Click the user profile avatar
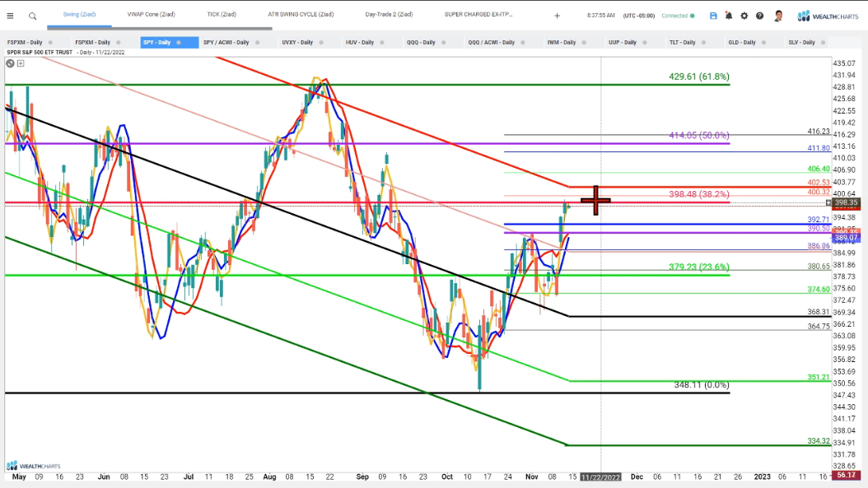The image size is (868, 488). point(778,16)
